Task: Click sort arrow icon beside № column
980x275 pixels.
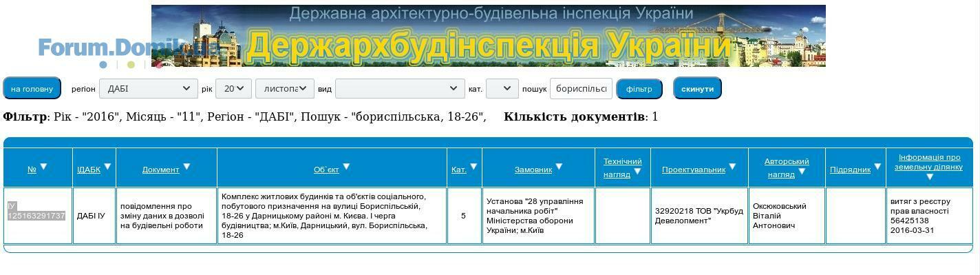Action: (44, 167)
